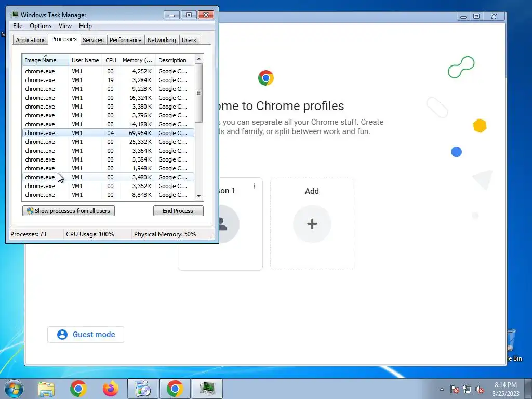
Task: Click Show desktop strip beside clock
Action: pyautogui.click(x=528, y=389)
